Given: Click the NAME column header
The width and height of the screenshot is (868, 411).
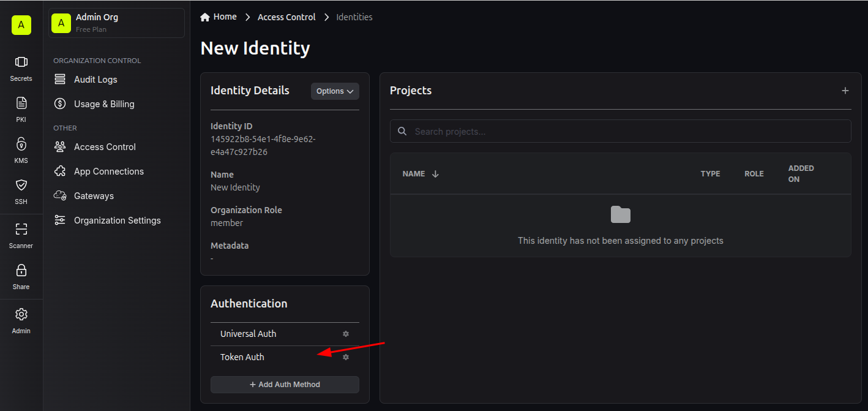Looking at the screenshot, I should (414, 174).
